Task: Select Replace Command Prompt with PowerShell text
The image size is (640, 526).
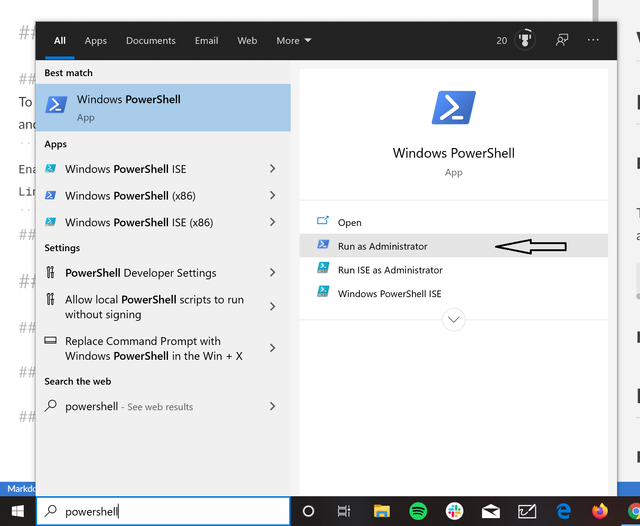Action: point(153,348)
